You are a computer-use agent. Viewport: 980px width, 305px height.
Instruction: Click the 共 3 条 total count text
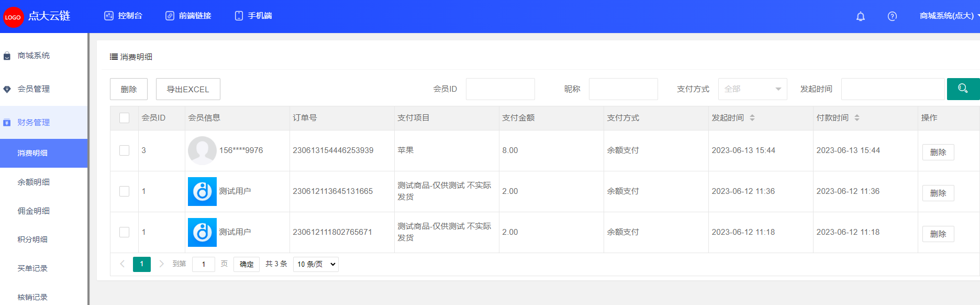tap(276, 264)
